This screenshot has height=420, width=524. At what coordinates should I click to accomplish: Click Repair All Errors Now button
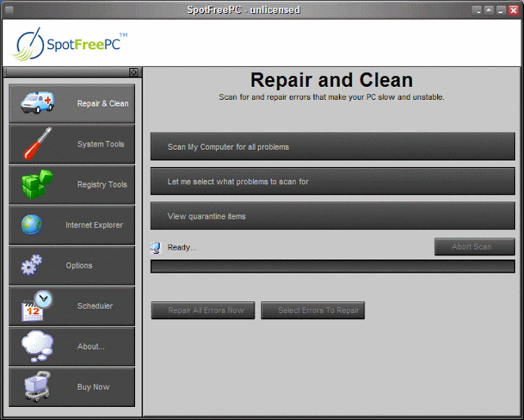click(x=203, y=310)
